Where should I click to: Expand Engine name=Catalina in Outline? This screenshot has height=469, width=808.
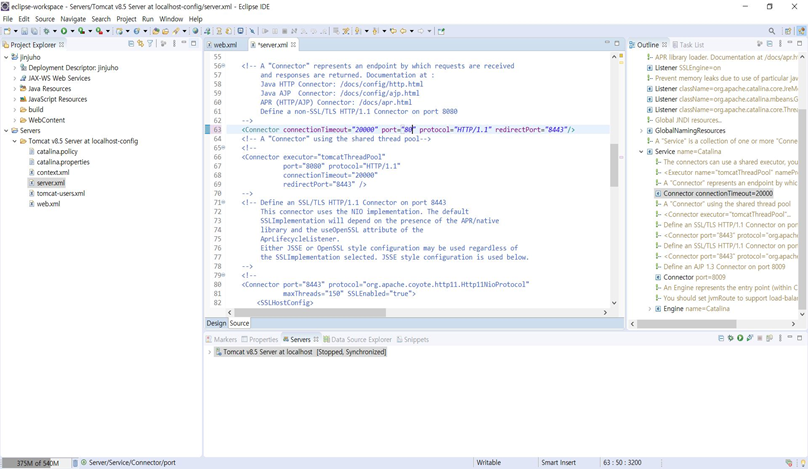click(650, 309)
